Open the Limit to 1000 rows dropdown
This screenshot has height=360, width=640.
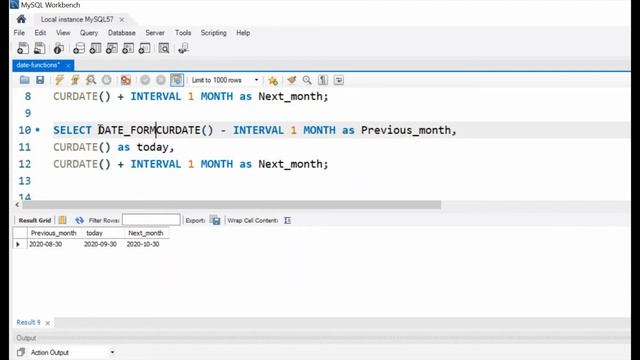coord(225,80)
